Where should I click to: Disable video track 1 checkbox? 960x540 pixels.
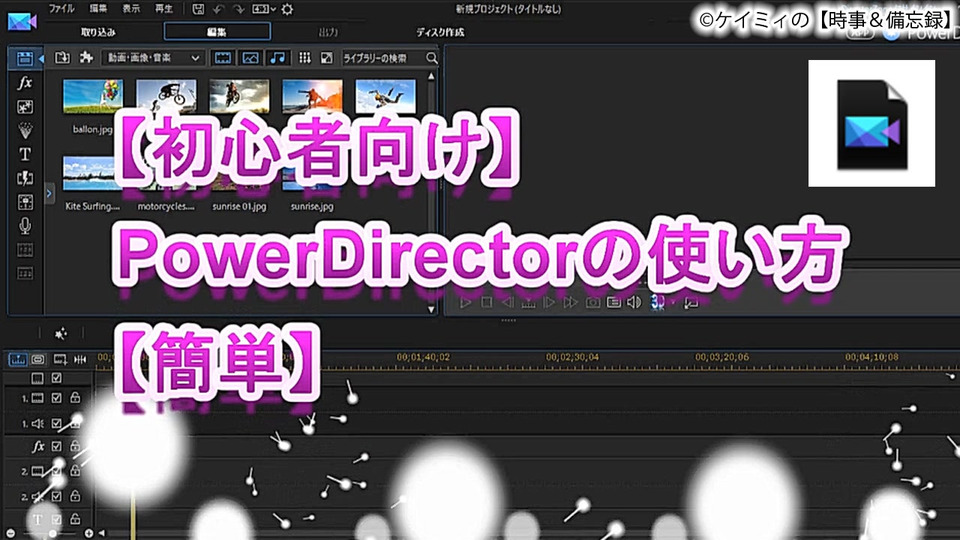pyautogui.click(x=56, y=399)
